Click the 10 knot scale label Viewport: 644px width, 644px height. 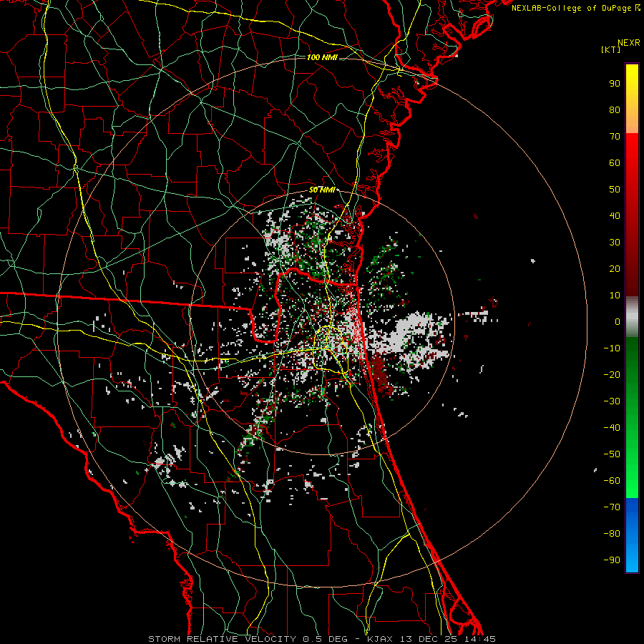(x=615, y=296)
